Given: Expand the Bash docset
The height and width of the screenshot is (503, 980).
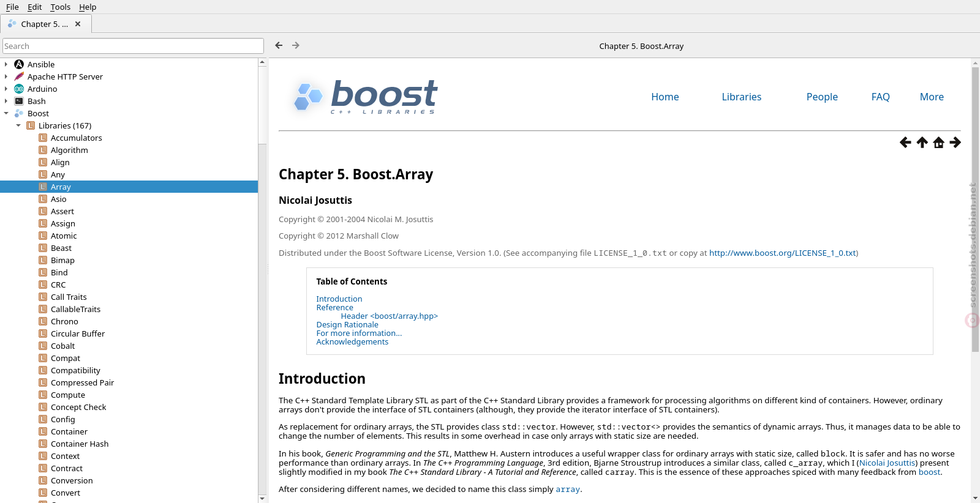Looking at the screenshot, I should (6, 101).
